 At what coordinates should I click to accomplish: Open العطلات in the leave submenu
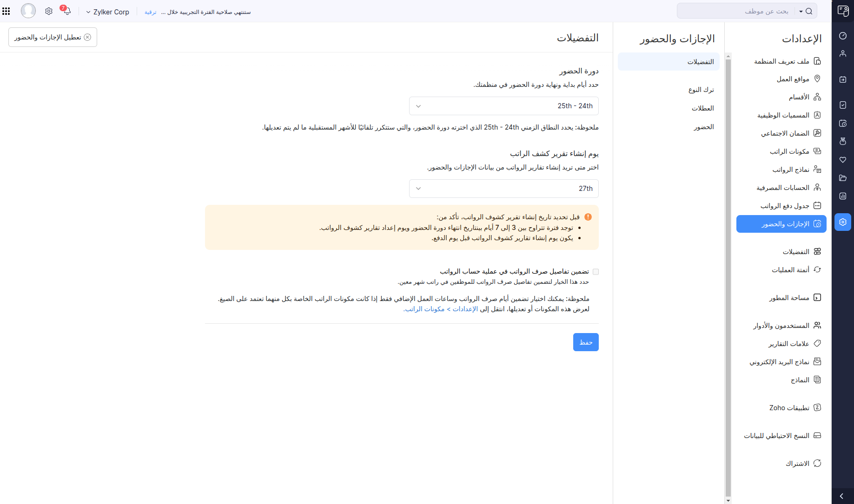pyautogui.click(x=702, y=108)
